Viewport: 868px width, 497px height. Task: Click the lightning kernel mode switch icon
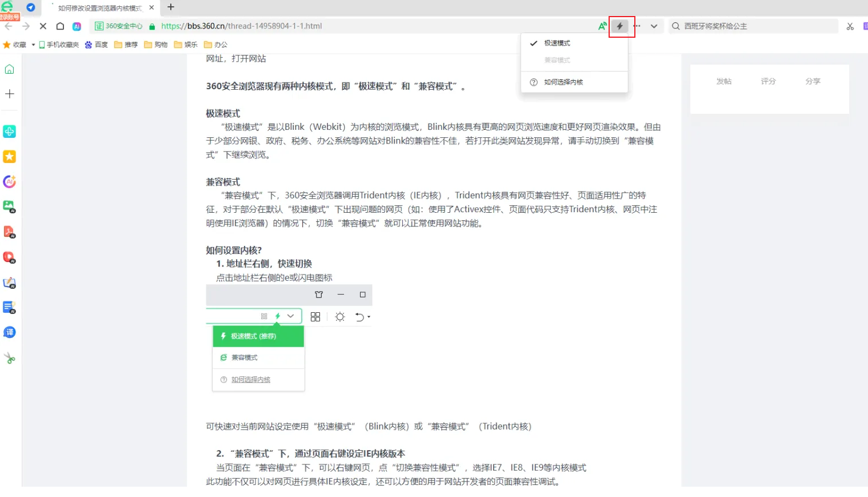tap(620, 26)
